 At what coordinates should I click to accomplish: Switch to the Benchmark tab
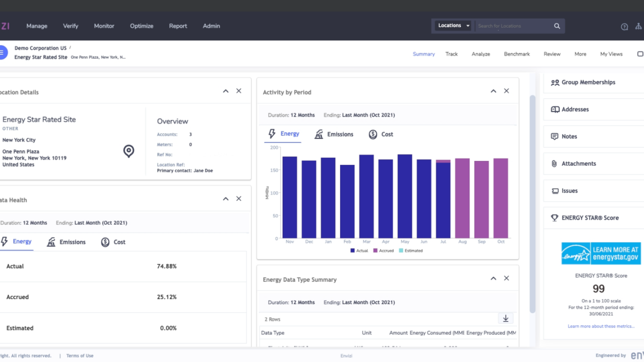click(x=517, y=54)
